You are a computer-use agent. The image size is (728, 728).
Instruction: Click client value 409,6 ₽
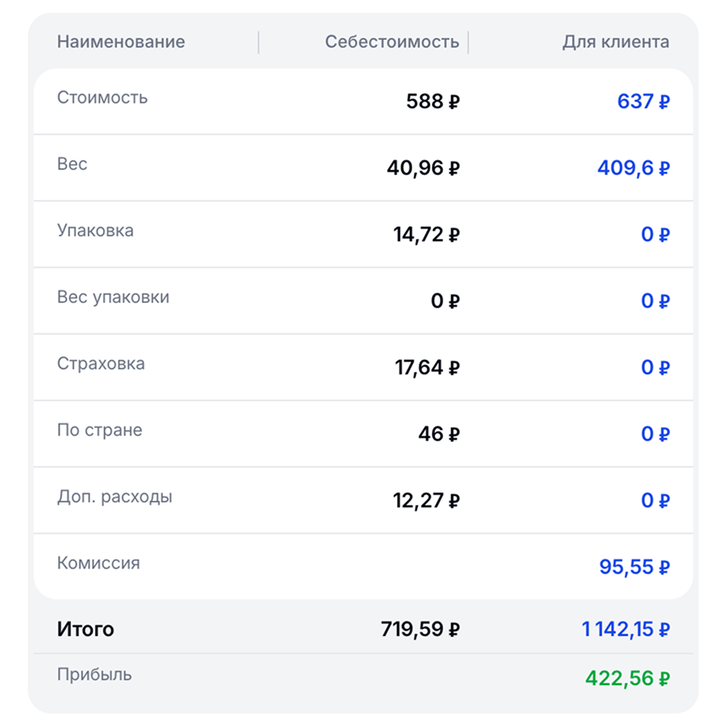click(633, 168)
